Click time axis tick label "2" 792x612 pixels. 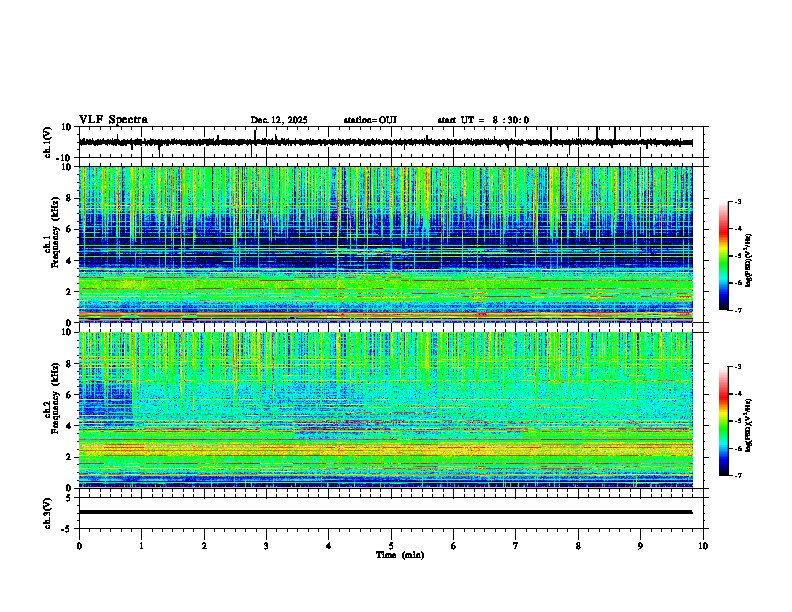click(204, 546)
